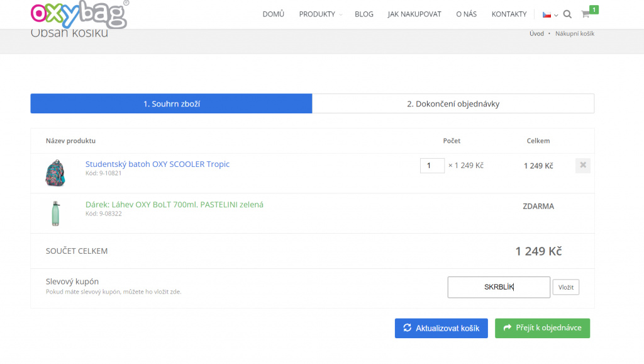Select the '1. Souhrn zboží' step tab
Image resolution: width=644 pixels, height=364 pixels.
(x=171, y=104)
